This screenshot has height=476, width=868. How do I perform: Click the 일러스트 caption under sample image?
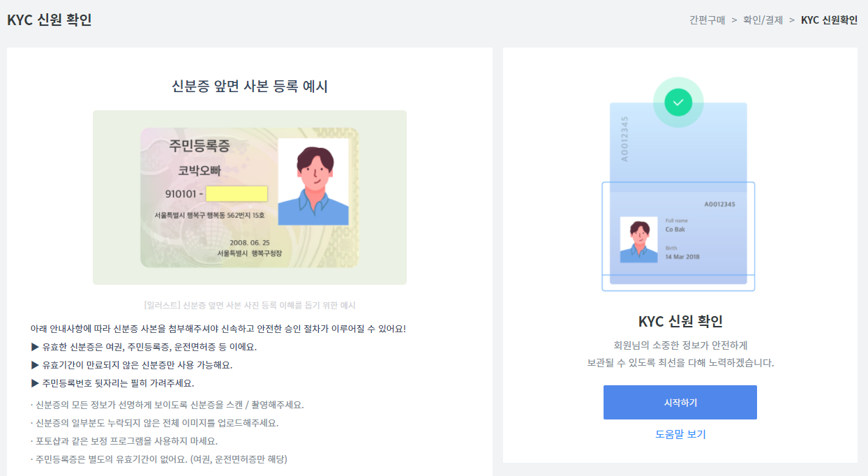[250, 305]
